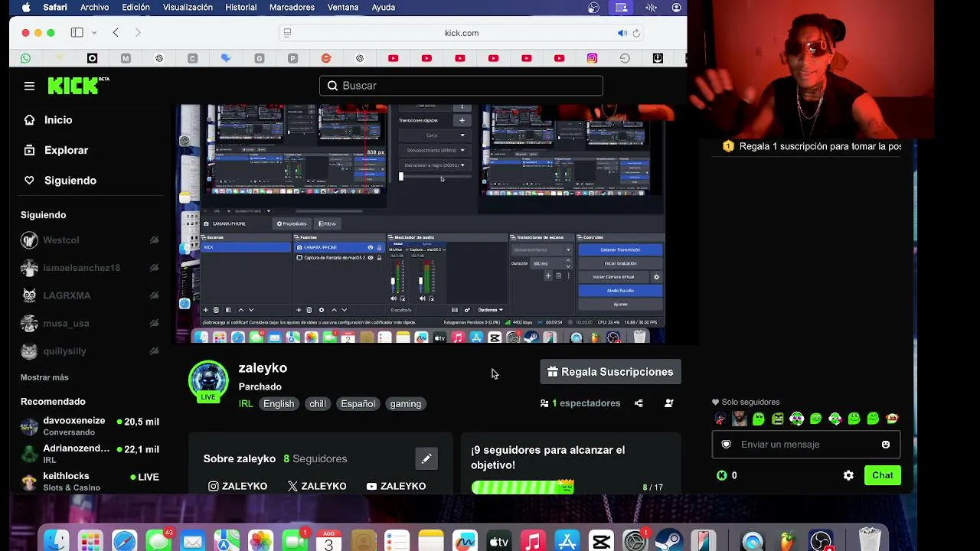980x551 pixels.
Task: Open the Ventana menu
Action: tap(343, 7)
